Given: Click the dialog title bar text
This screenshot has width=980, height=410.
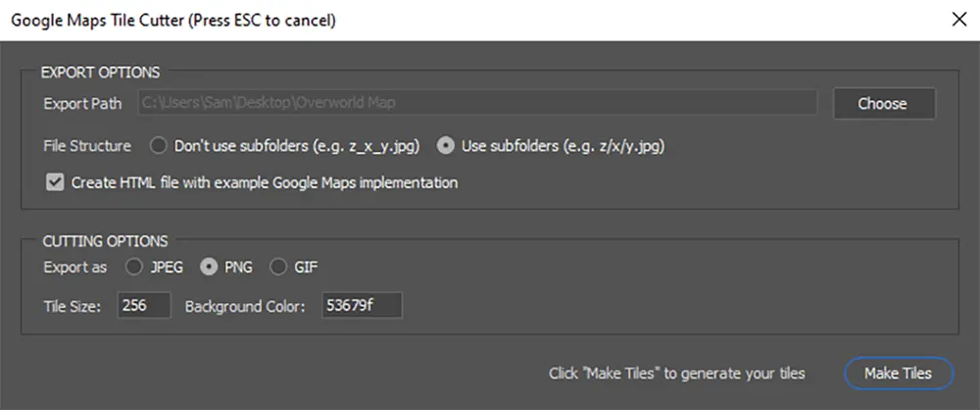Looking at the screenshot, I should 173,20.
